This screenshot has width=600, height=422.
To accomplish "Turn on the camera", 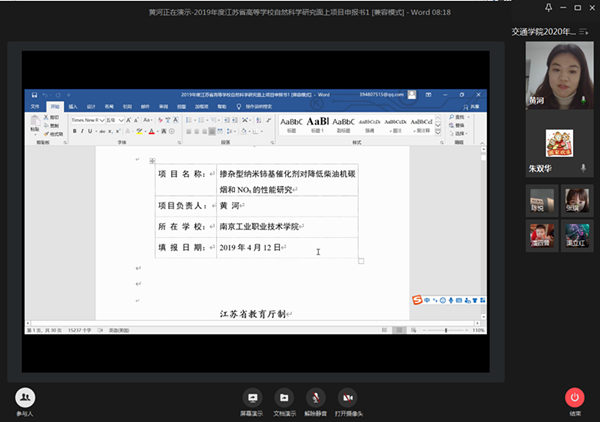I will pyautogui.click(x=348, y=397).
